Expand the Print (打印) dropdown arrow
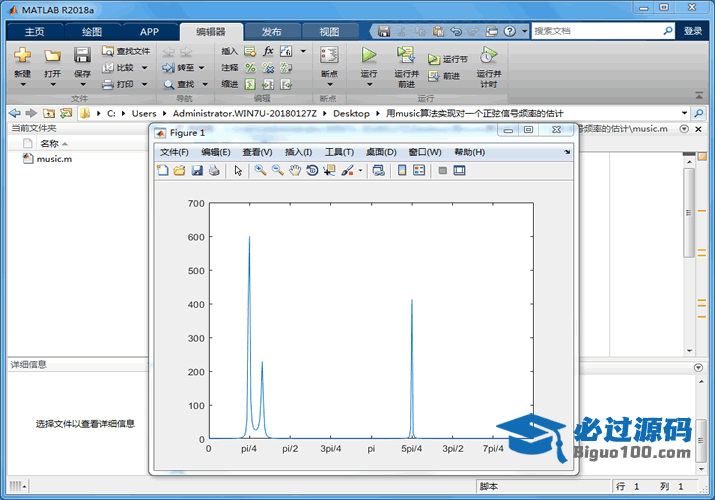Viewport: 715px width, 500px height. point(145,84)
